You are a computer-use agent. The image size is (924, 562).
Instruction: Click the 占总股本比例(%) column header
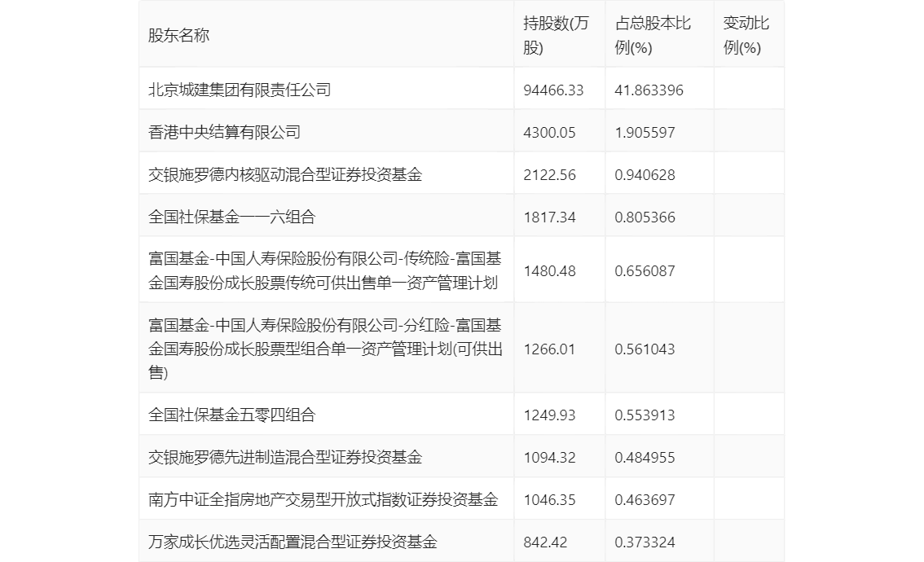click(x=653, y=35)
